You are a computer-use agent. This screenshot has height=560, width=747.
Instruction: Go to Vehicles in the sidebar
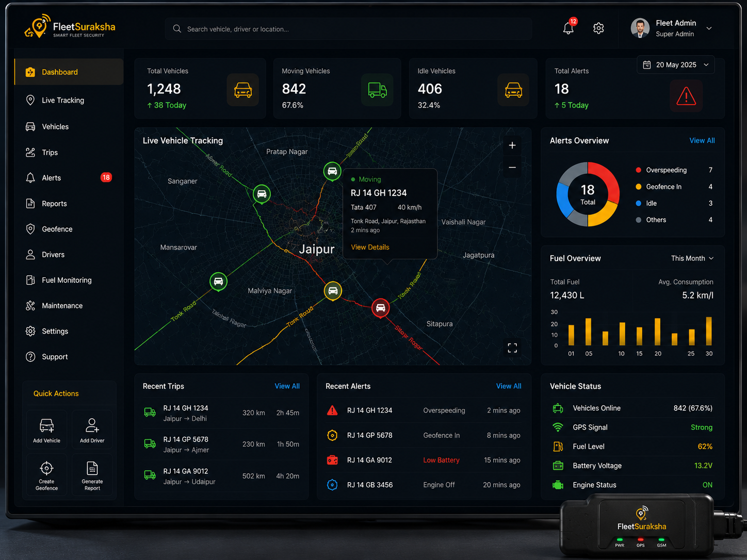pyautogui.click(x=69, y=126)
